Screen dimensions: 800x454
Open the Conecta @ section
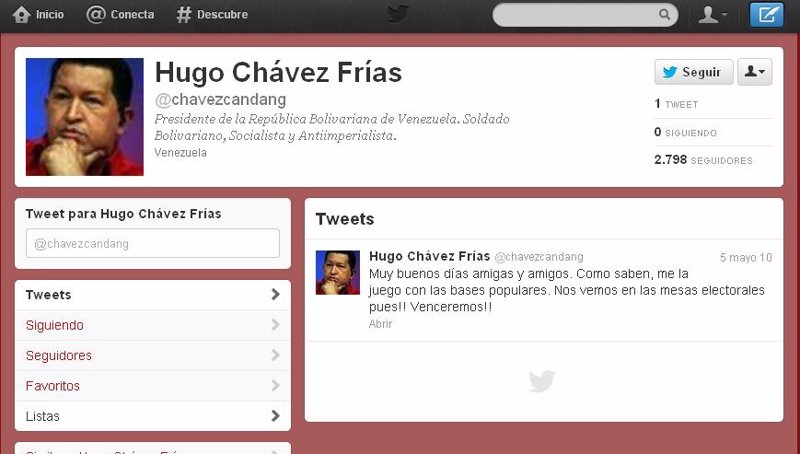click(120, 14)
